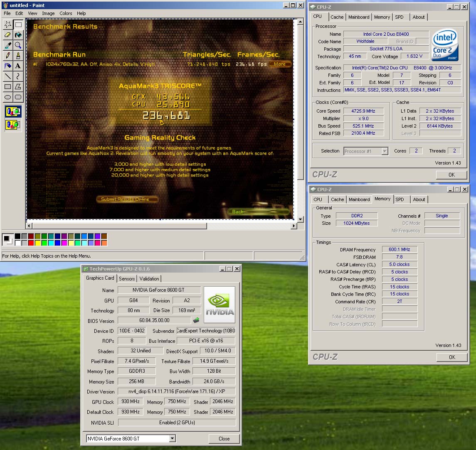The image size is (476, 450).
Task: Click Paint vertical scrollbar down arrow
Action: (300, 219)
